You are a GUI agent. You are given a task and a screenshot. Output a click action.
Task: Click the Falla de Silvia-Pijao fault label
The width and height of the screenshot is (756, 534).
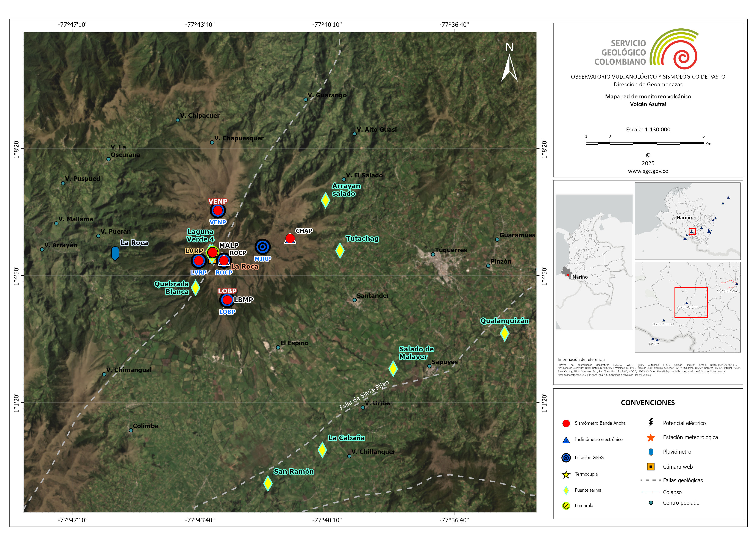(364, 395)
